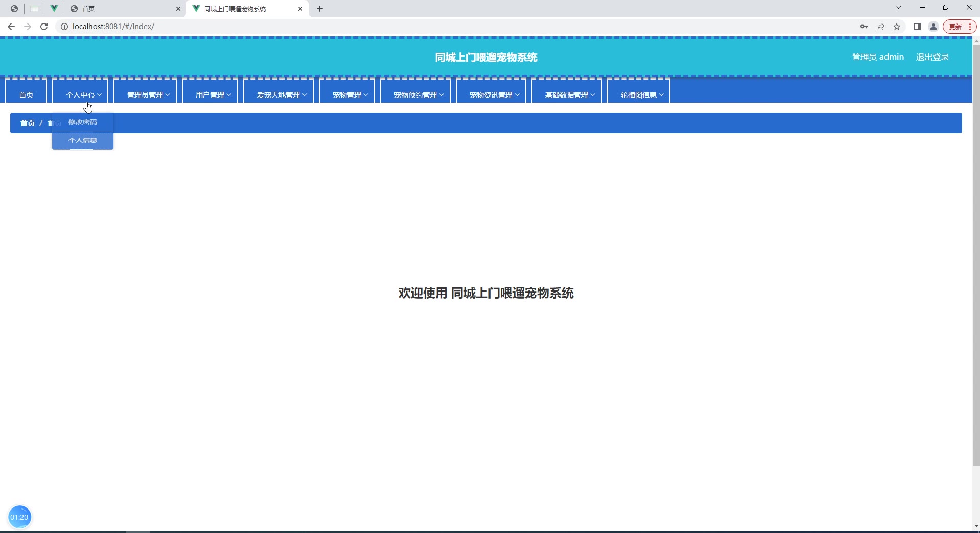This screenshot has height=533, width=980.
Task: Open the saved passwords key icon
Action: tap(864, 27)
